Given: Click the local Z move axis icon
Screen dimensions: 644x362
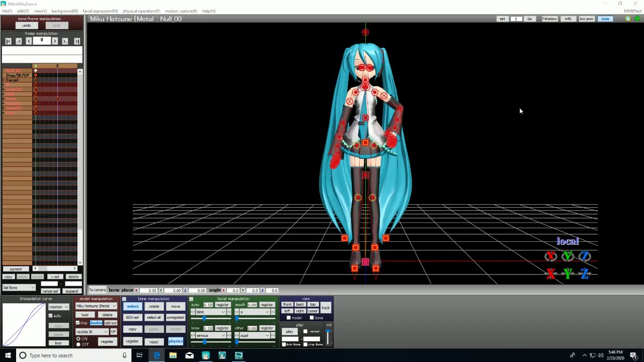Looking at the screenshot, I should 585,274.
